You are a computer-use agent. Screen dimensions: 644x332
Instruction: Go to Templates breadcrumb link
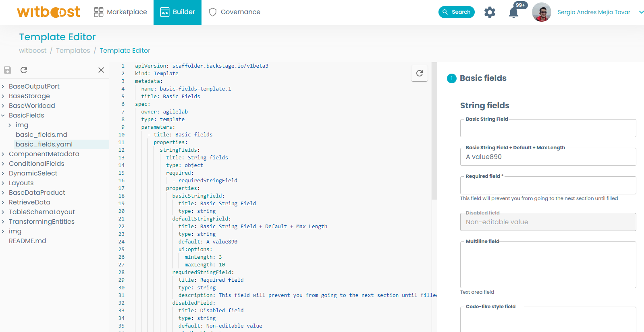[x=73, y=50]
